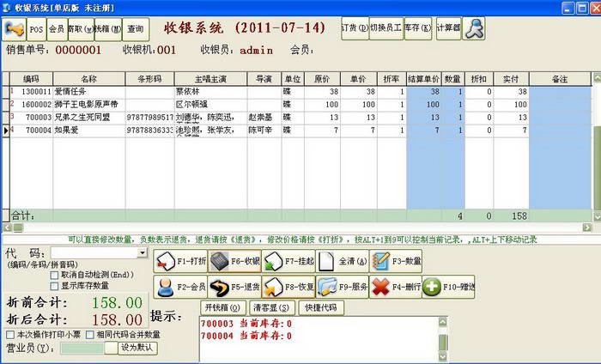Start a return with F5-退货
601x364 pixels.
pos(234,287)
